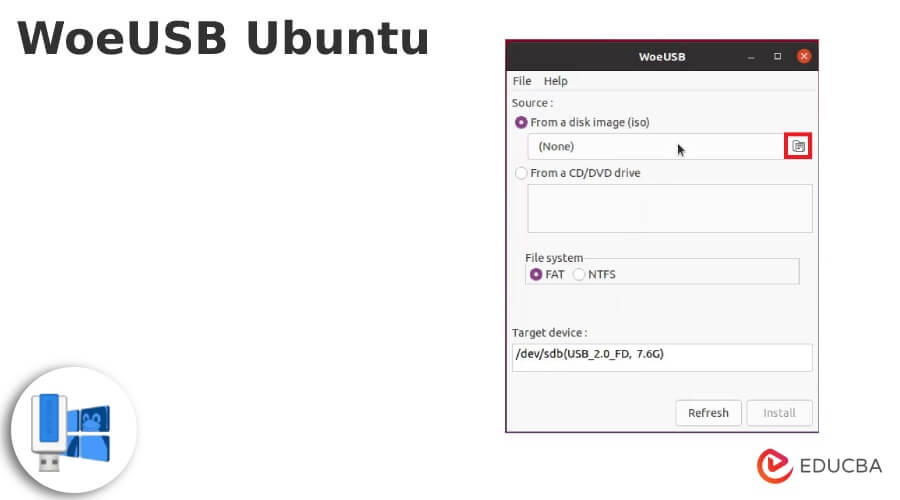Choose FAT file system
This screenshot has height=500, width=900.
(x=536, y=274)
